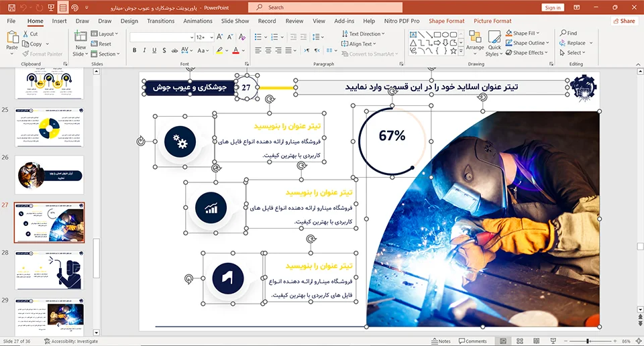The width and height of the screenshot is (644, 346).
Task: Open the File menu
Action: coord(11,21)
